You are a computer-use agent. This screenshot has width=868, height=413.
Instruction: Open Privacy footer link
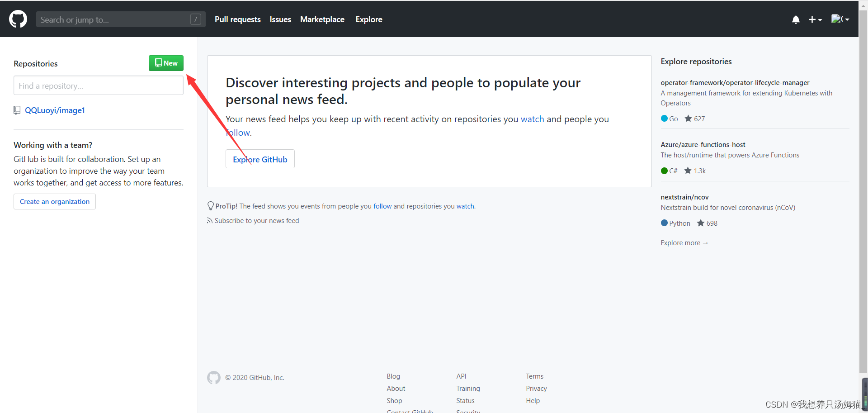(536, 389)
